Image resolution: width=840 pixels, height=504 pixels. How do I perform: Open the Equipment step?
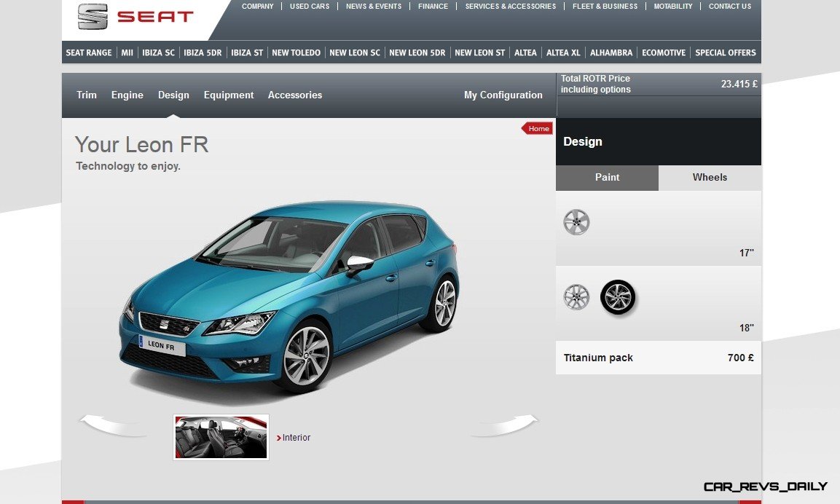click(x=229, y=95)
